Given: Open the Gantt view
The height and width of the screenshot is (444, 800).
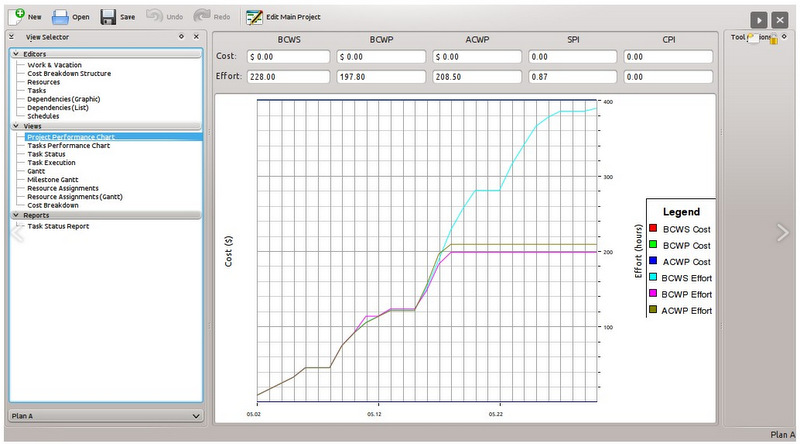Looking at the screenshot, I should [x=36, y=171].
